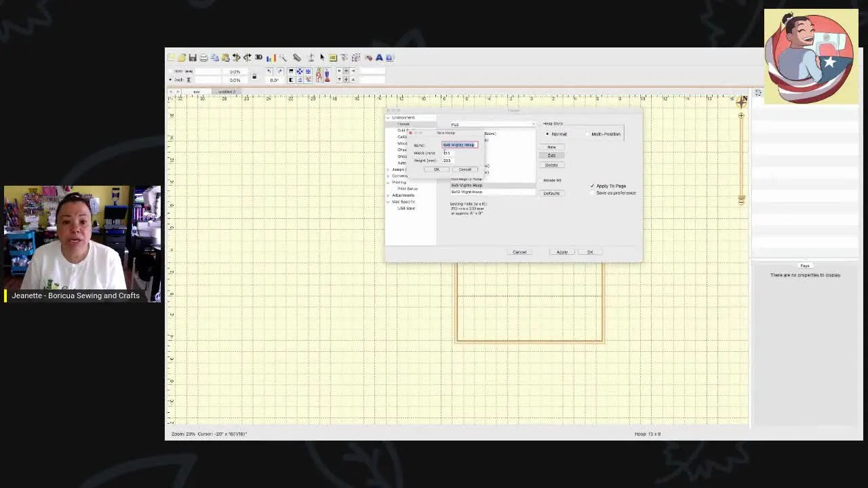Click the Apply button
This screenshot has height=488, width=868.
click(x=562, y=252)
